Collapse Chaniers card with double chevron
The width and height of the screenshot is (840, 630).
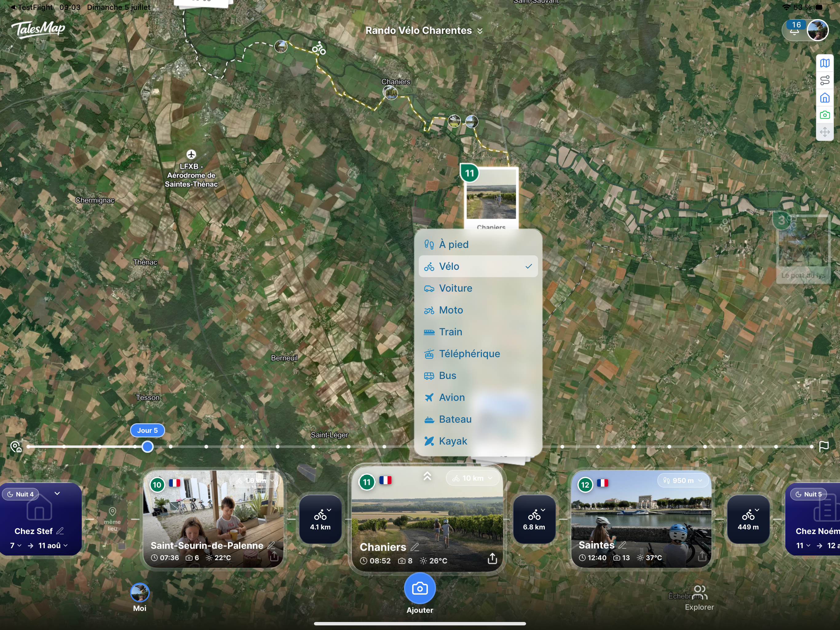pos(427,476)
